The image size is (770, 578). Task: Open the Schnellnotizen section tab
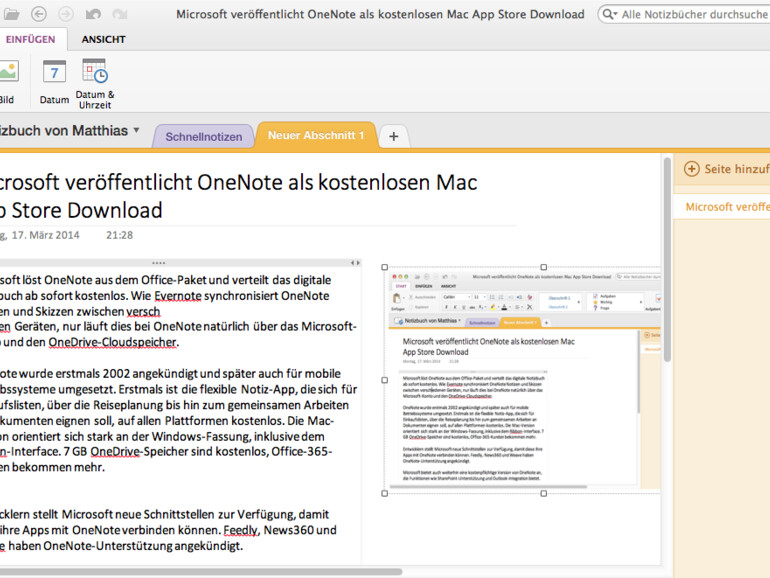(x=204, y=136)
